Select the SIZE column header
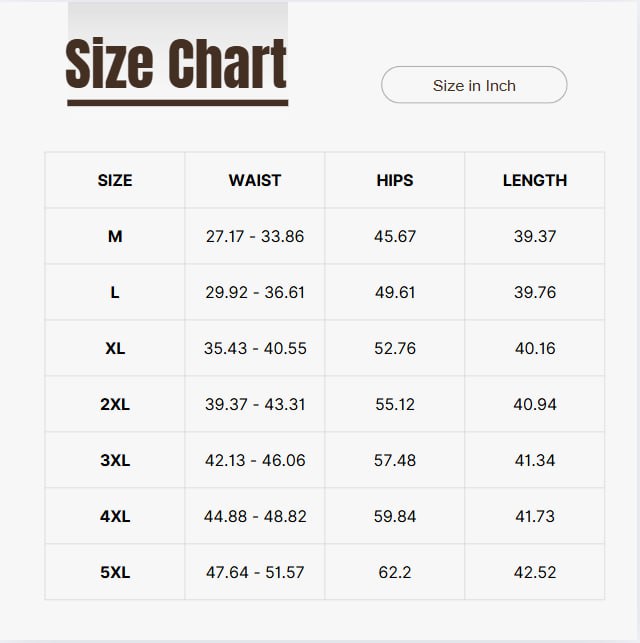The width and height of the screenshot is (640, 643). [x=115, y=181]
